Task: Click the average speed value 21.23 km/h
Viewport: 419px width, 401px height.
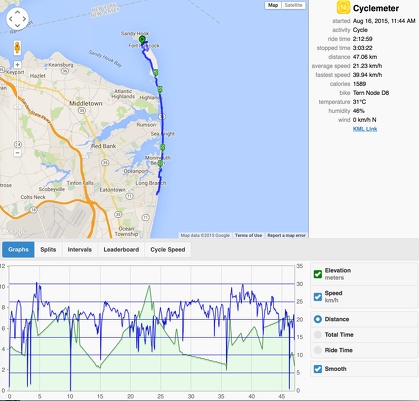Action: [x=367, y=66]
